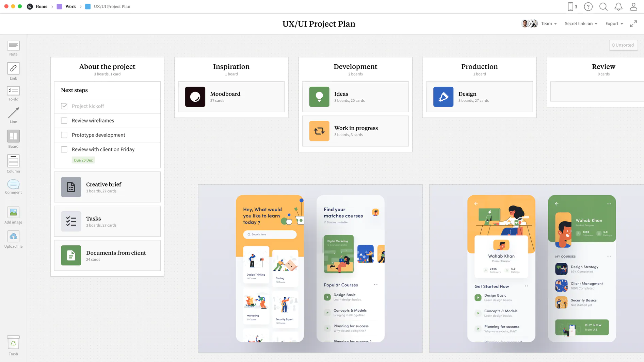Image resolution: width=644 pixels, height=362 pixels.
Task: Tick the Prototype development checkbox
Action: click(64, 135)
